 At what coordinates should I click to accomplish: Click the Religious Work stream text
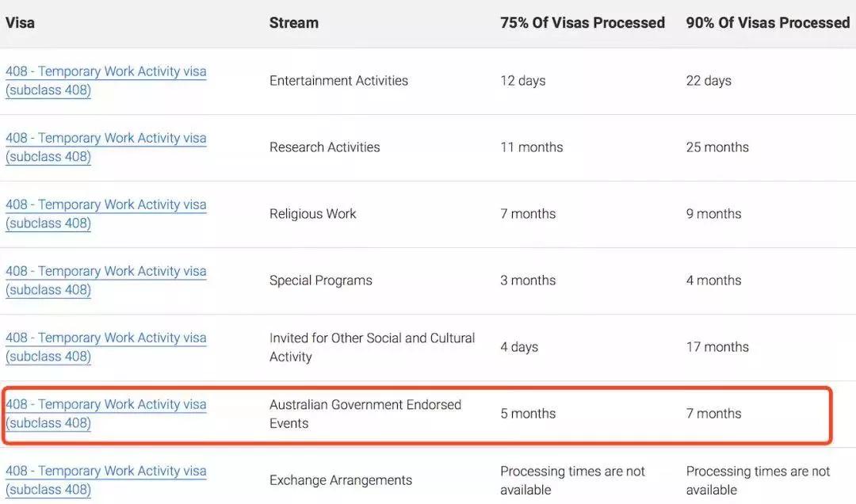tap(312, 214)
